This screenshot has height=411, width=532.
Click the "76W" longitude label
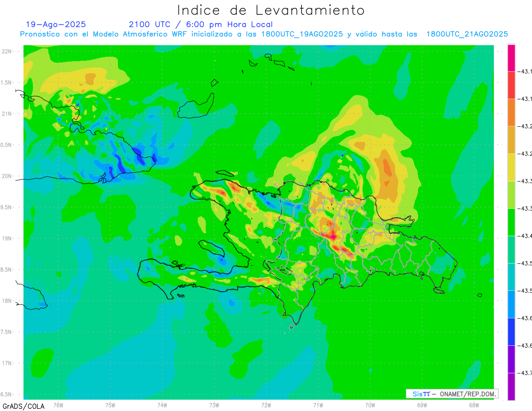(x=58, y=405)
